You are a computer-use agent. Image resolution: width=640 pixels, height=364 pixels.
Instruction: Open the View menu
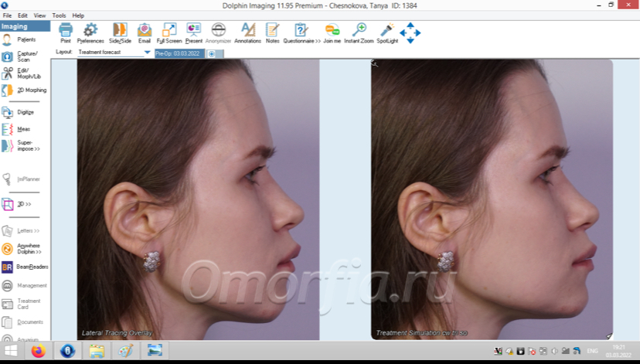39,15
